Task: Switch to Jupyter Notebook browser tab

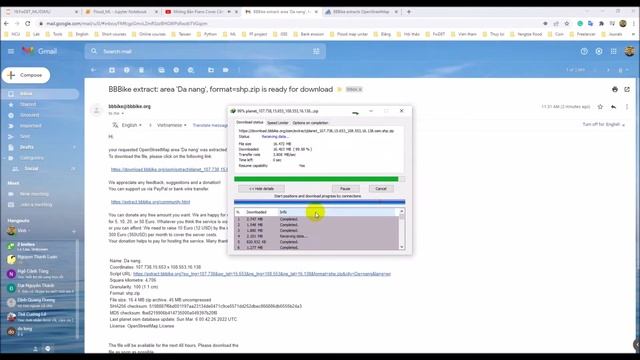Action: (122, 12)
